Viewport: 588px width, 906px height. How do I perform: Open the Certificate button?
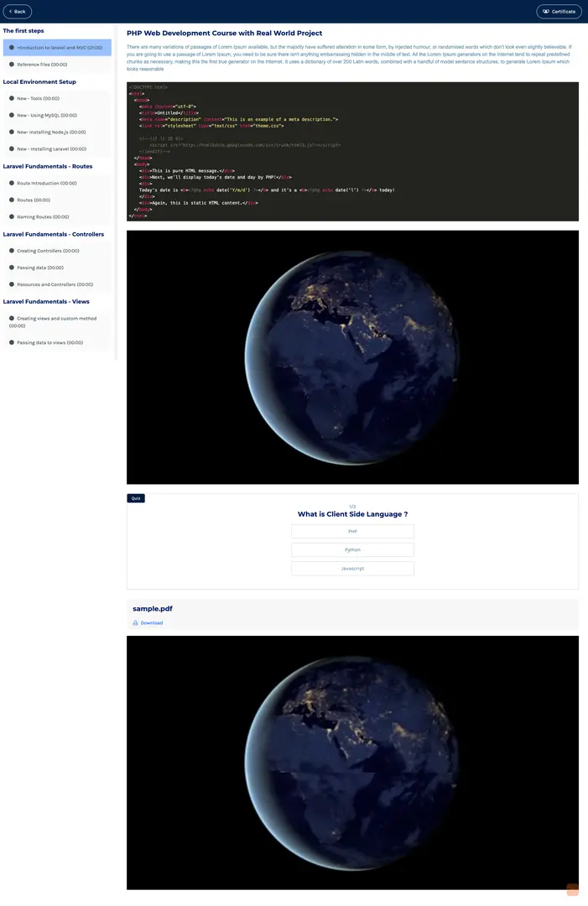[559, 12]
